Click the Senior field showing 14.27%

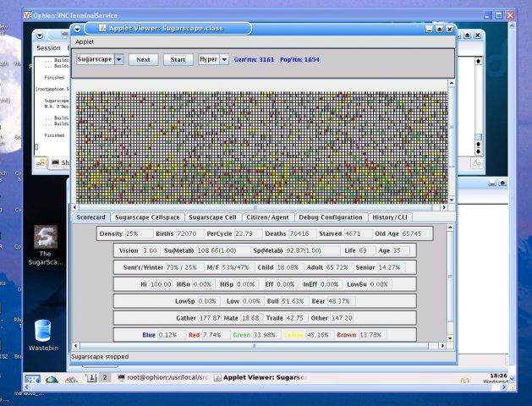point(392,267)
